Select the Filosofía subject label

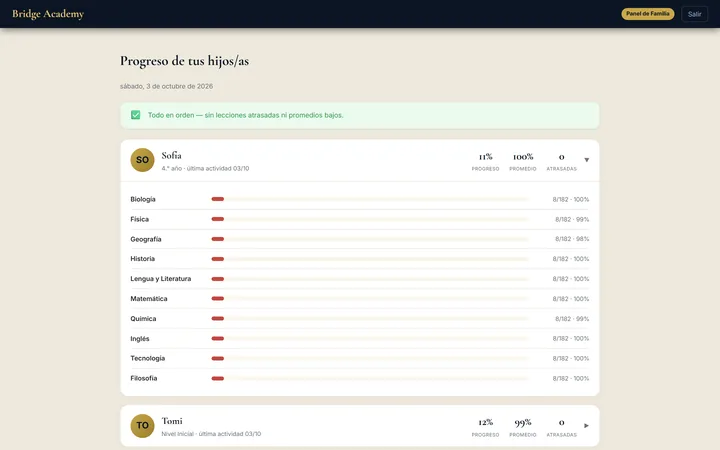coord(144,378)
